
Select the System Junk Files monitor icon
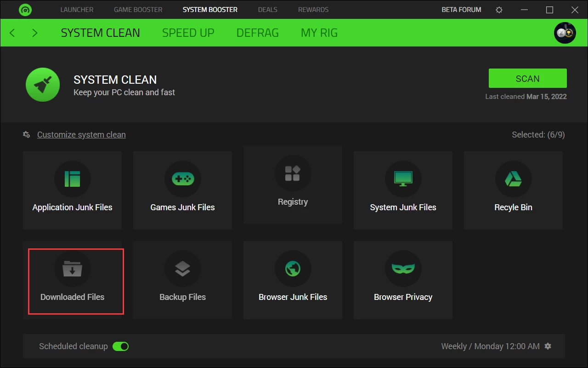point(403,178)
